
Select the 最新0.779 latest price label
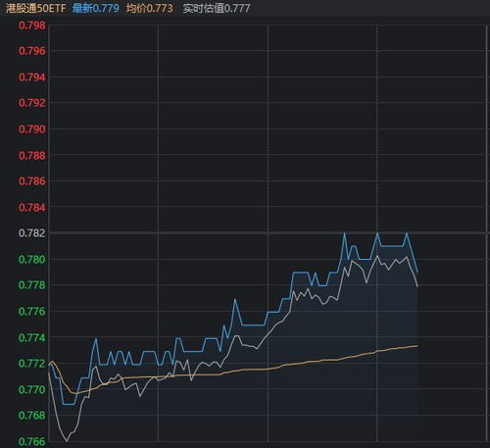pos(96,8)
